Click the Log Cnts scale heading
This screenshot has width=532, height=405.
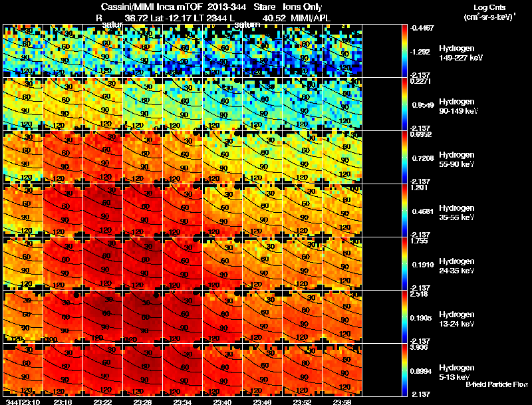pyautogui.click(x=489, y=7)
